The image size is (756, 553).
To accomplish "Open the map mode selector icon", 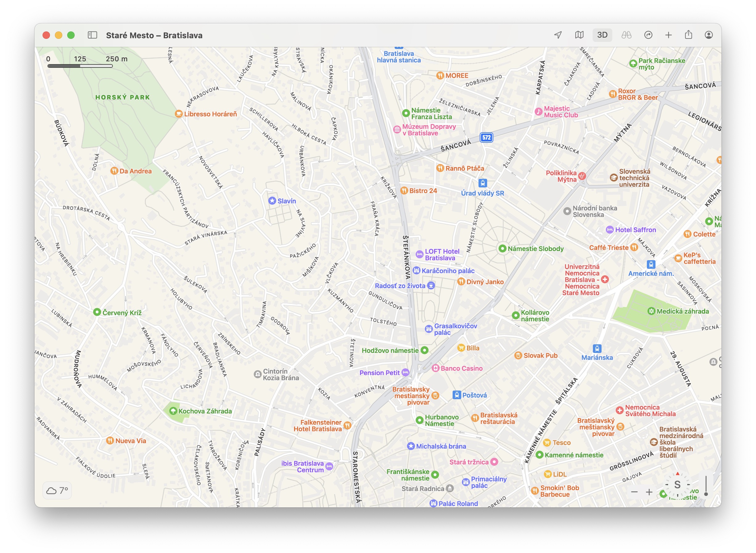I will pyautogui.click(x=579, y=35).
